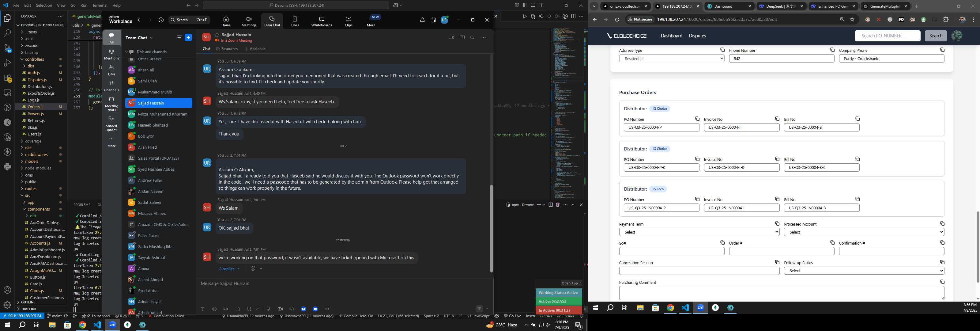Click Dashboard navigation link

[672, 36]
